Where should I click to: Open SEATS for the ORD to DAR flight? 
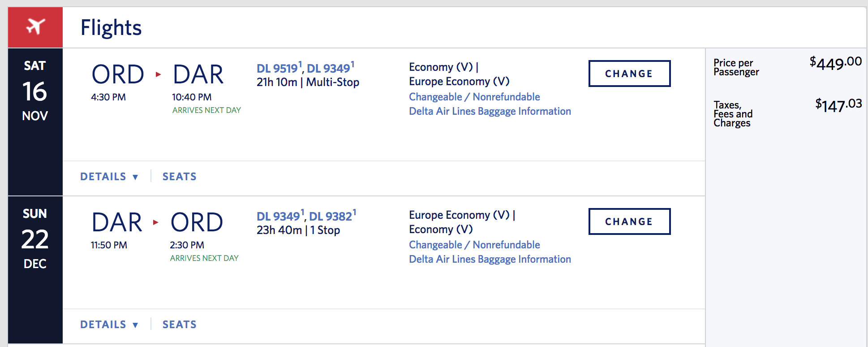[x=179, y=177]
